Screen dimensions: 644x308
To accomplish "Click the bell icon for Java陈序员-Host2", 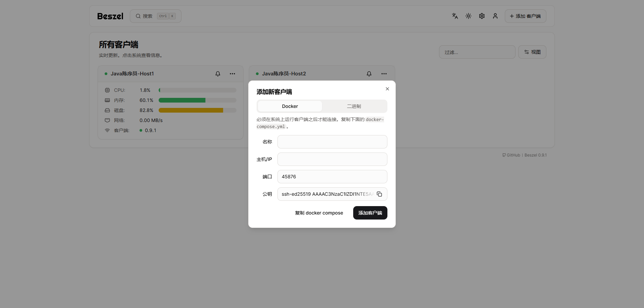I will pos(369,74).
